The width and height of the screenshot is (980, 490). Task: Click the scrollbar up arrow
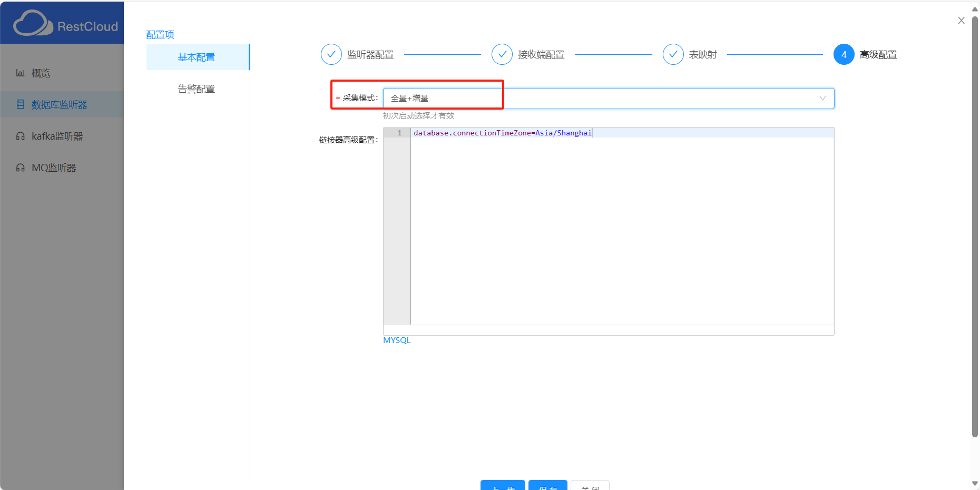975,9
